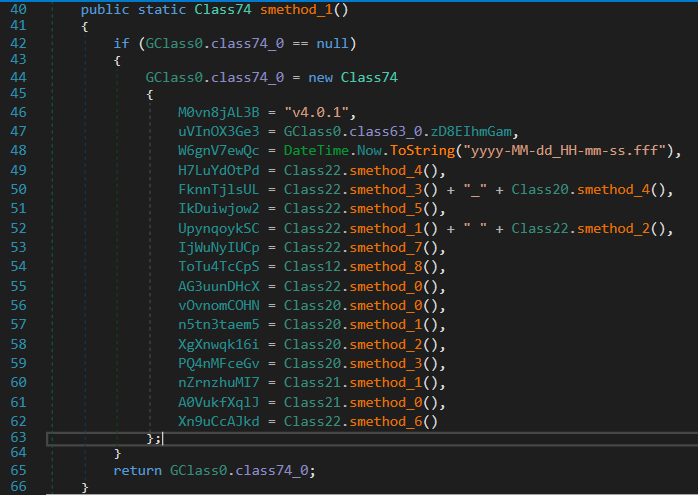Click the smethod_6 method call

pyautogui.click(x=386, y=422)
